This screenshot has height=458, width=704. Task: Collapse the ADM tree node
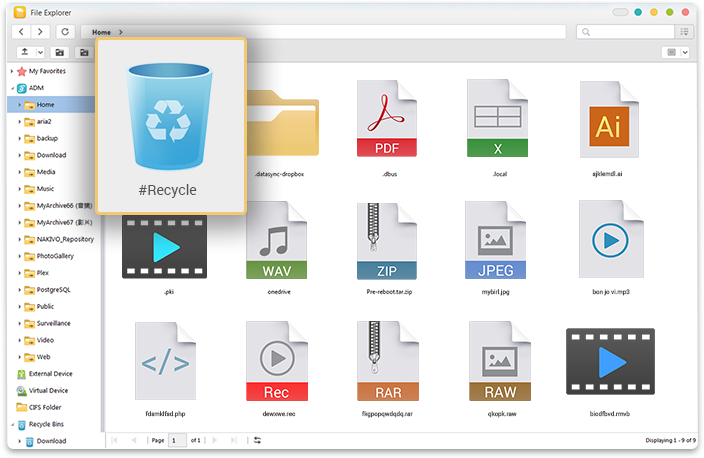tap(12, 88)
